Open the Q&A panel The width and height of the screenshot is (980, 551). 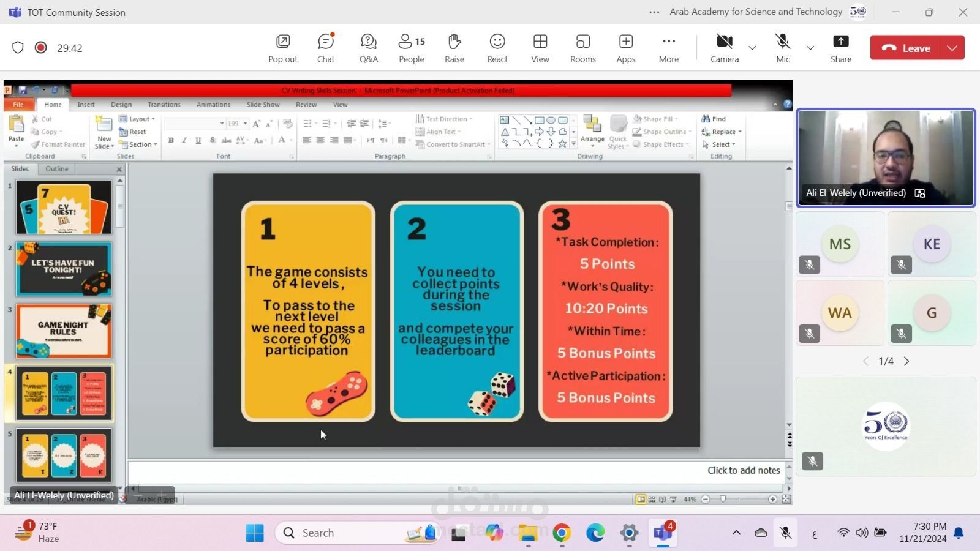click(x=369, y=48)
